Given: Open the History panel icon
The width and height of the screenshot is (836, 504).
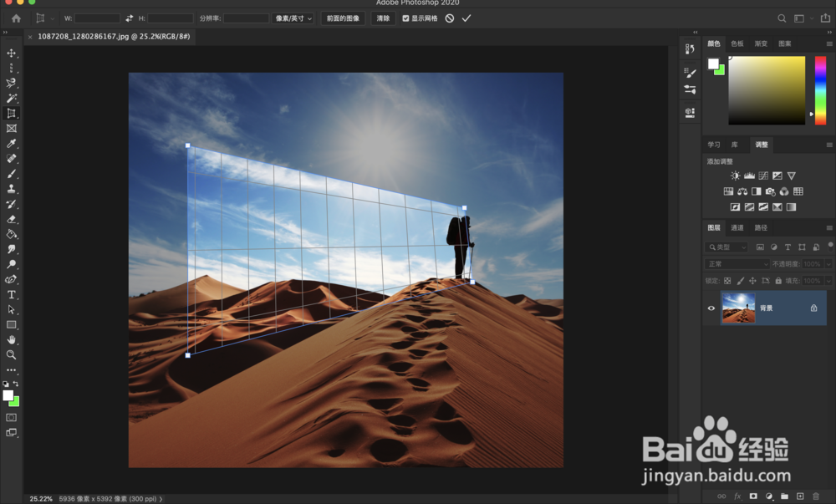Looking at the screenshot, I should 690,49.
